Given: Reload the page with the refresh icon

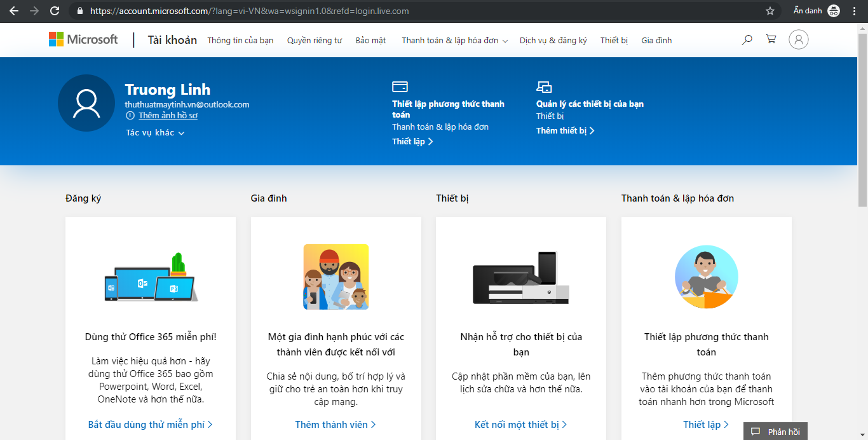Looking at the screenshot, I should click(x=54, y=11).
